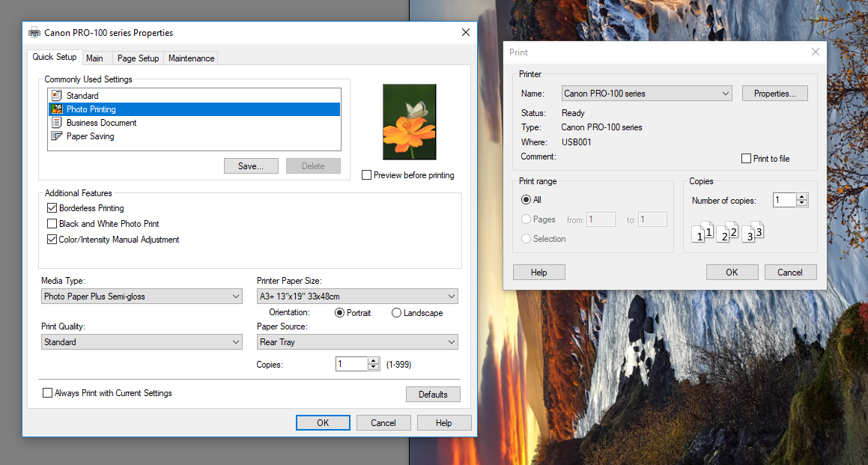Open the Media Type dropdown
The width and height of the screenshot is (868, 465).
click(142, 297)
